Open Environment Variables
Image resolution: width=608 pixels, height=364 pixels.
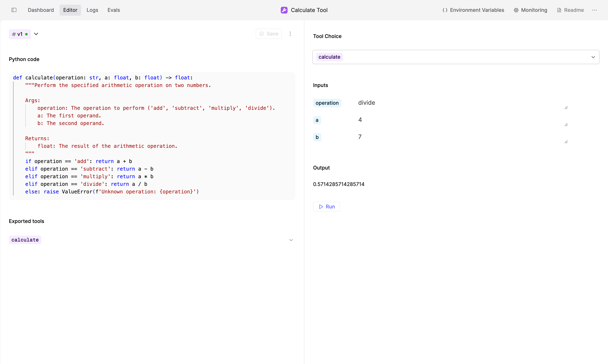473,10
